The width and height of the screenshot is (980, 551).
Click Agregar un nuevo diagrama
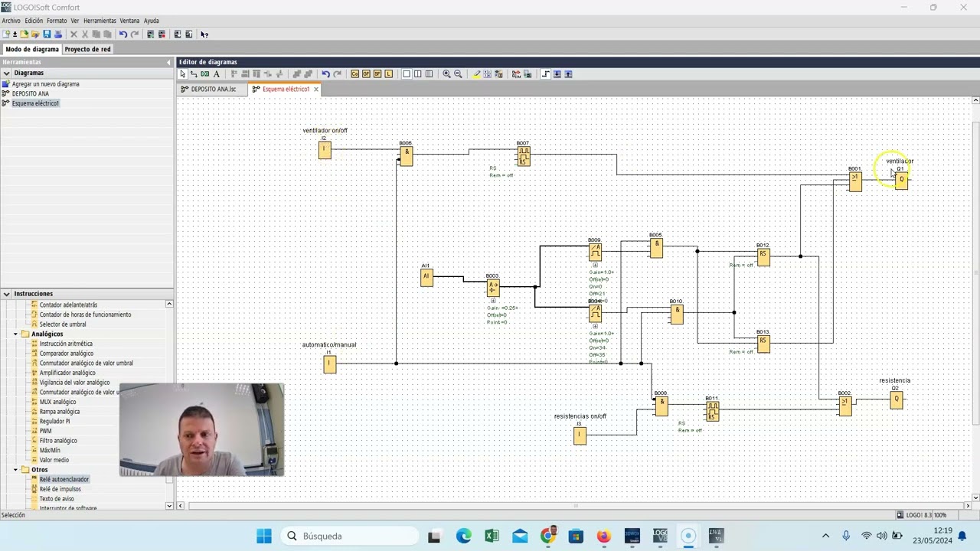click(45, 84)
